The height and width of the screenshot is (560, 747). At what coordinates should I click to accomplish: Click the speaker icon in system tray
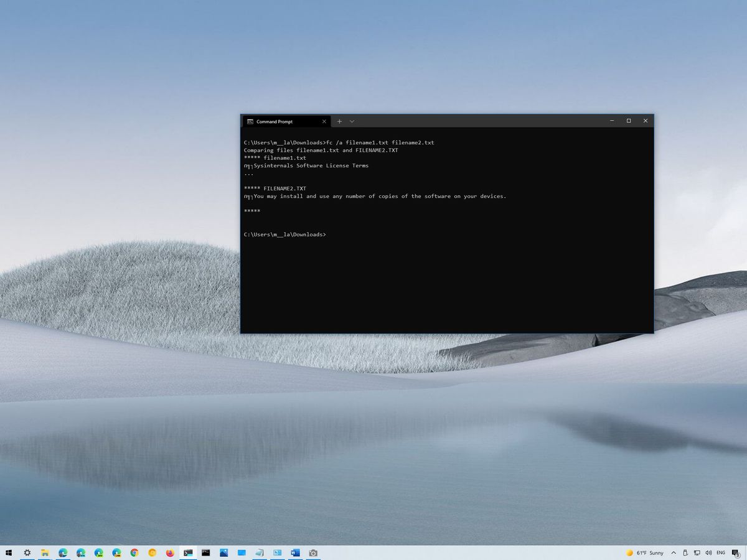710,553
